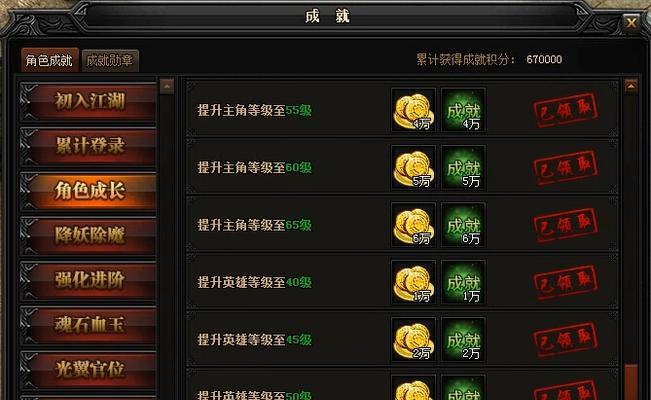This screenshot has width=651, height=400.
Task: Open 魂石血玉 achievement category
Action: [88, 325]
